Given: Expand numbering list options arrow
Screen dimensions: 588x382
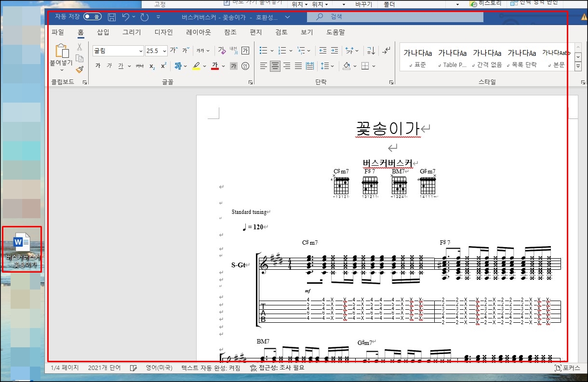Looking at the screenshot, I should coord(291,50).
